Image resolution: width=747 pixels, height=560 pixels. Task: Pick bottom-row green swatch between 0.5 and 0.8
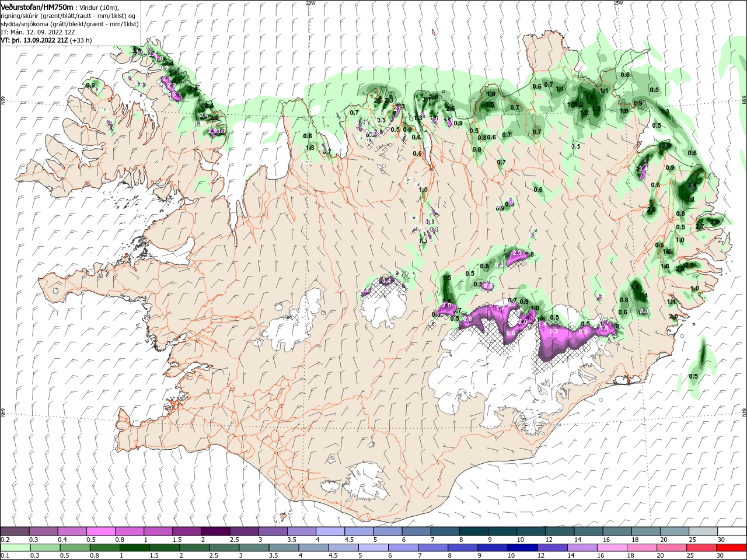pos(74,548)
